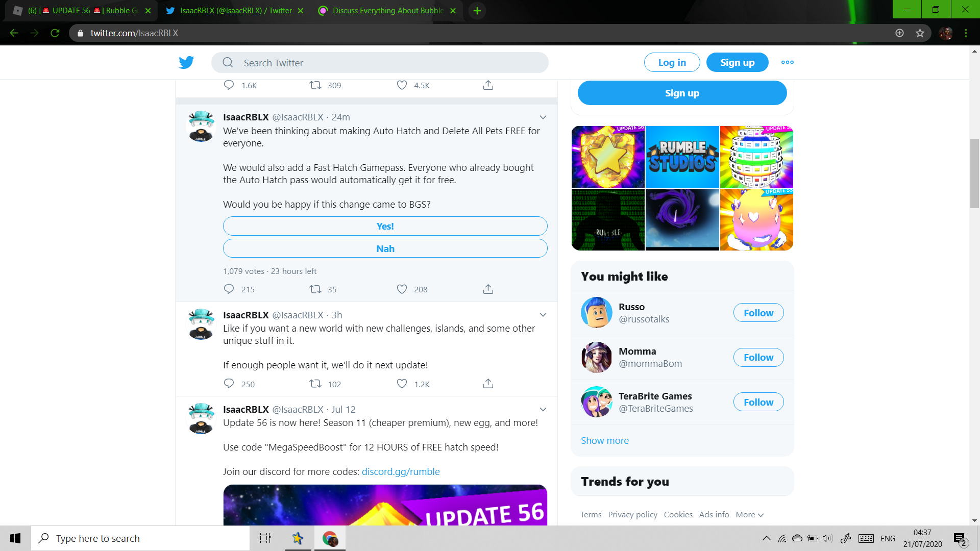Select the Sign up tab
980x551 pixels.
(737, 62)
